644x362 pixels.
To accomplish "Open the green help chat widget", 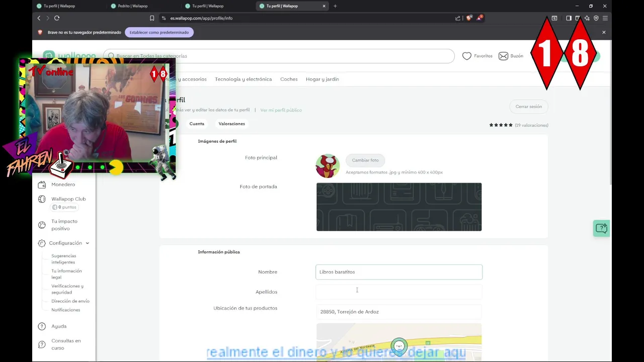I will pyautogui.click(x=601, y=228).
